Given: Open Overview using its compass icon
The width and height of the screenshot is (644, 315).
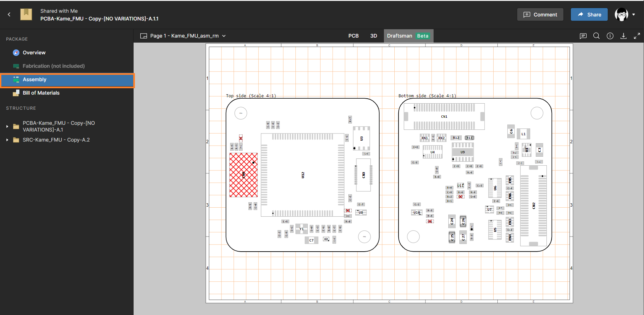Looking at the screenshot, I should coord(16,52).
